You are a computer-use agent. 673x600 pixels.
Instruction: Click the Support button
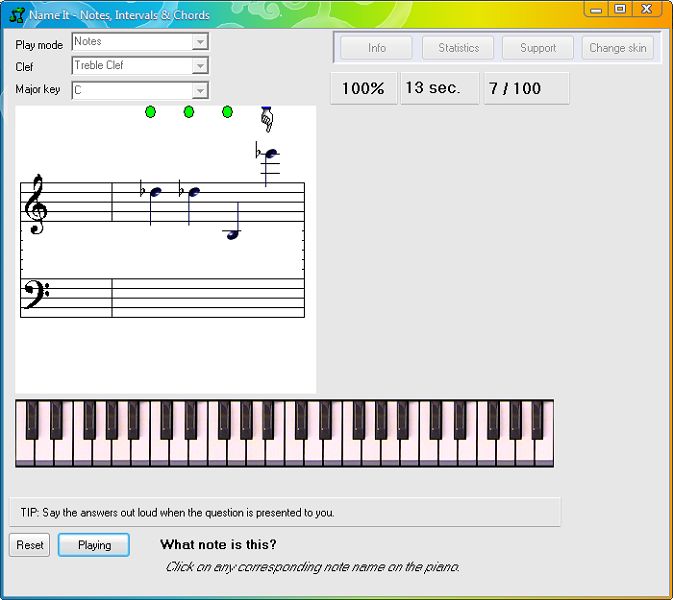coord(538,48)
